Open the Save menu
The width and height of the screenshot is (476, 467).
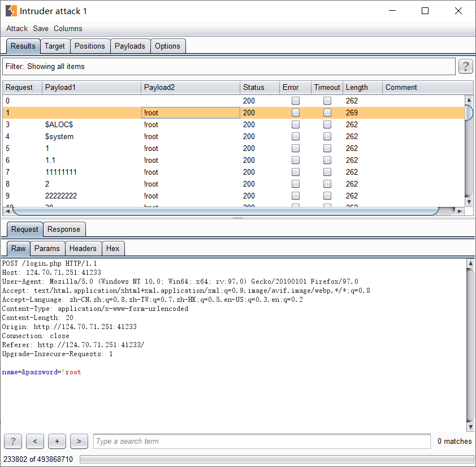[x=41, y=28]
